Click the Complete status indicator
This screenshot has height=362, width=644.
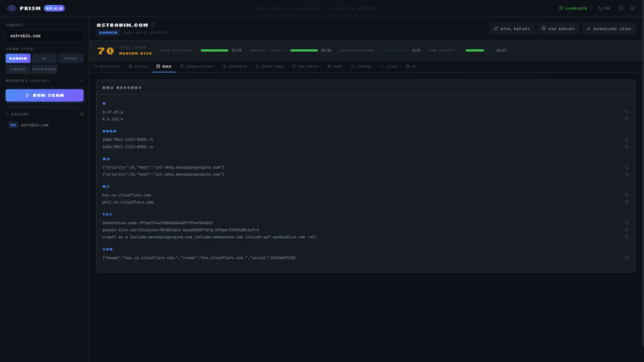573,8
